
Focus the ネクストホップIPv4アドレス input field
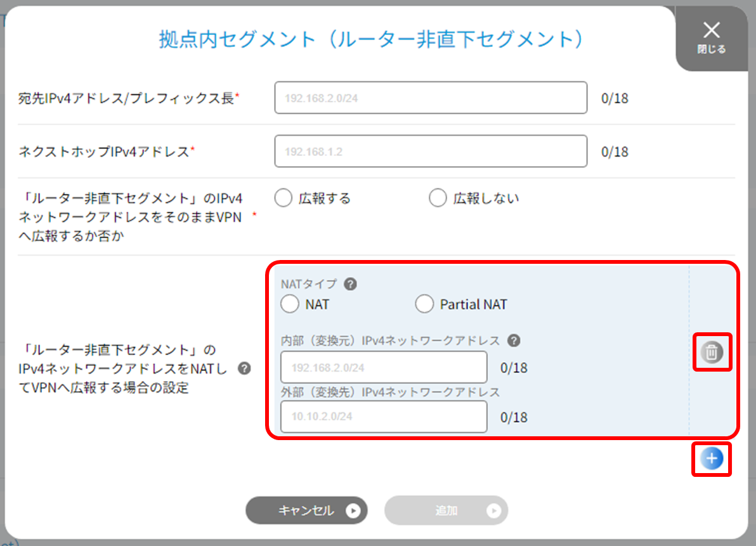[x=431, y=152]
